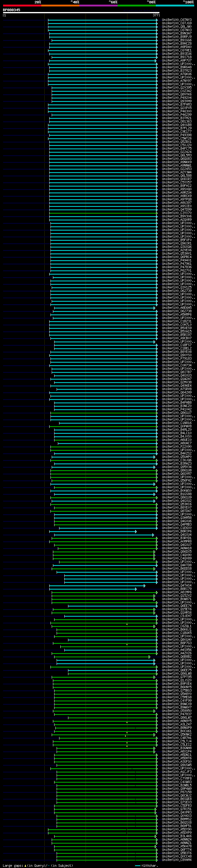Select the UniRef100_B3MAZ3 label
This screenshot has height=868, width=197.
[177, 464]
